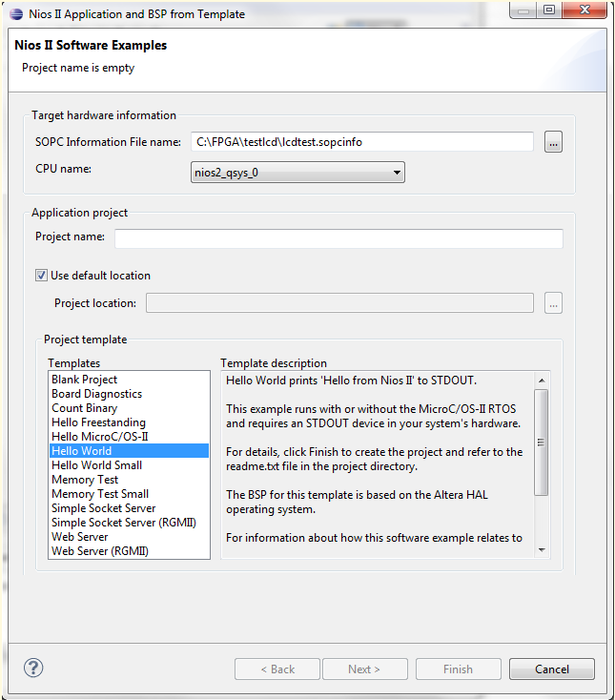The height and width of the screenshot is (700, 615).
Task: Click description scrollbar down arrow
Action: (542, 550)
